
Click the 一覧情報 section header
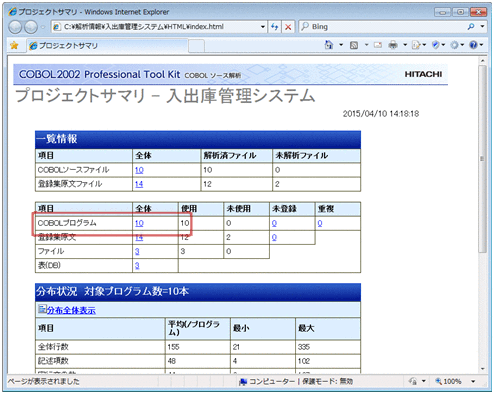198,139
